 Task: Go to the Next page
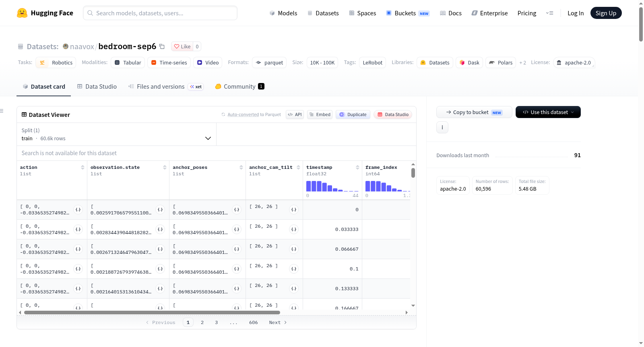click(x=278, y=322)
